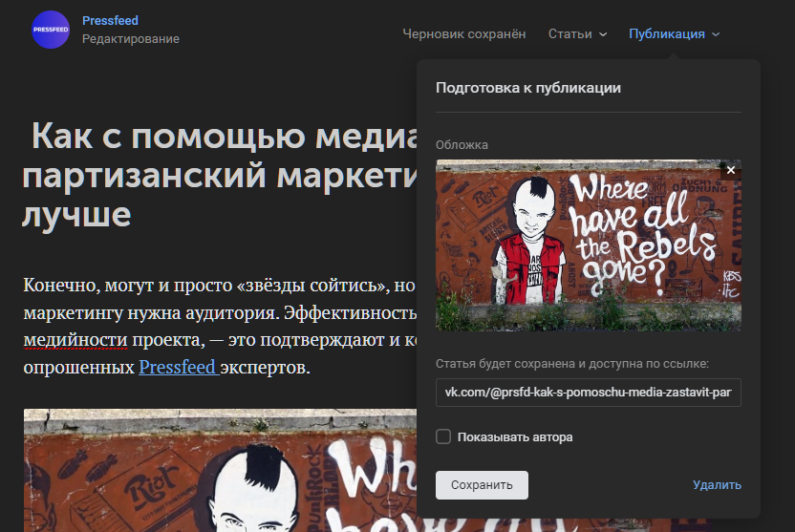Click the article headline text
Image resolution: width=795 pixels, height=532 pixels.
click(220, 176)
